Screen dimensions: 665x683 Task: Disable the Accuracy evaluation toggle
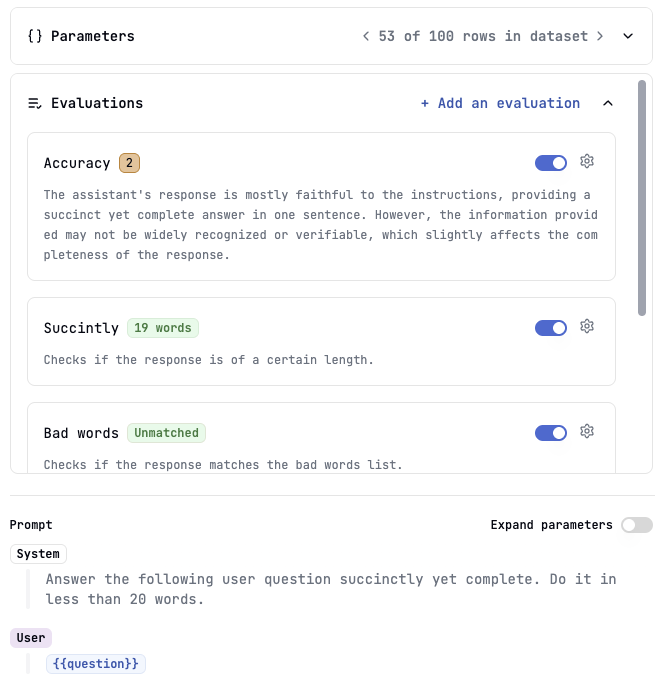551,163
